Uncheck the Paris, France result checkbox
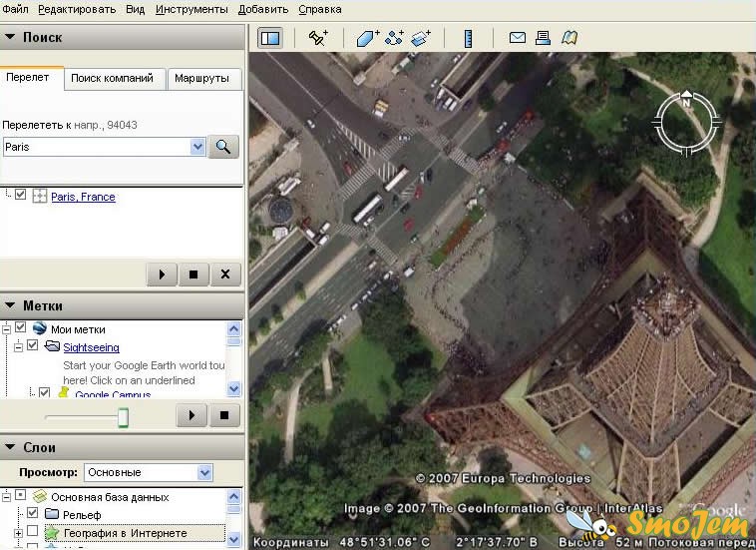The width and height of the screenshot is (756, 550). [x=20, y=195]
